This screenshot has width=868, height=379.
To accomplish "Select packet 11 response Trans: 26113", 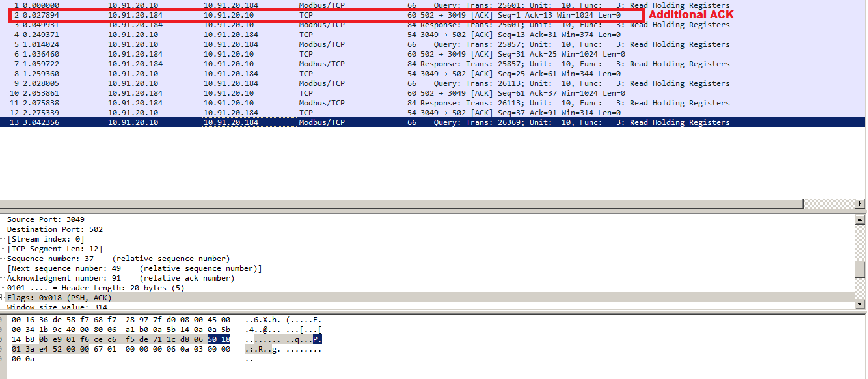I will (432, 103).
